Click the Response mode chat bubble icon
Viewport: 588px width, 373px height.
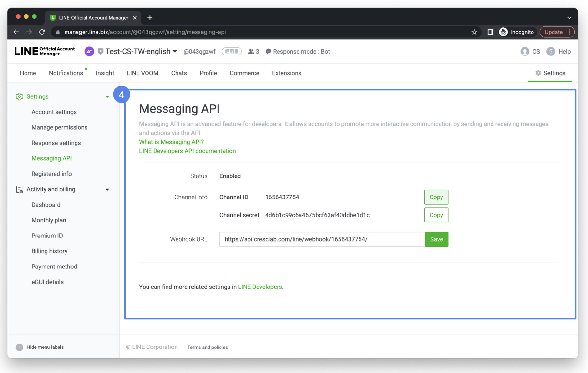pyautogui.click(x=268, y=51)
